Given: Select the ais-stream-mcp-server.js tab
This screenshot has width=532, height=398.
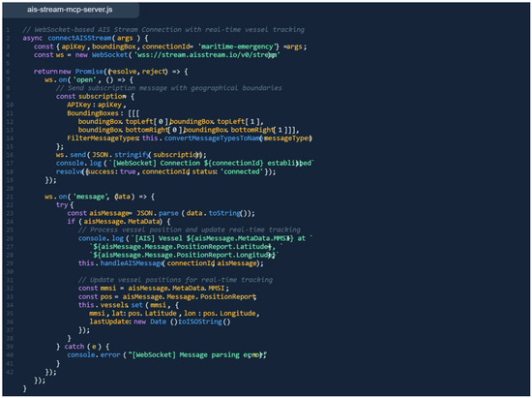Looking at the screenshot, I should (70, 10).
